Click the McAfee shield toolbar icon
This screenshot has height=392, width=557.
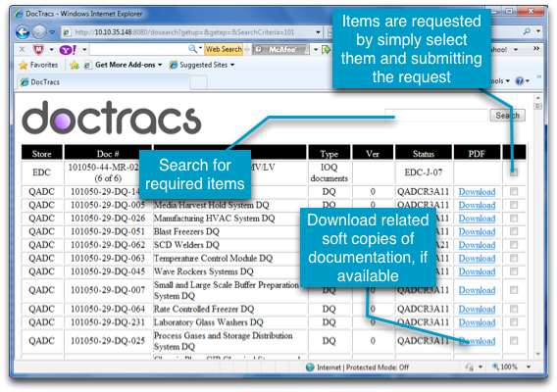(38, 49)
